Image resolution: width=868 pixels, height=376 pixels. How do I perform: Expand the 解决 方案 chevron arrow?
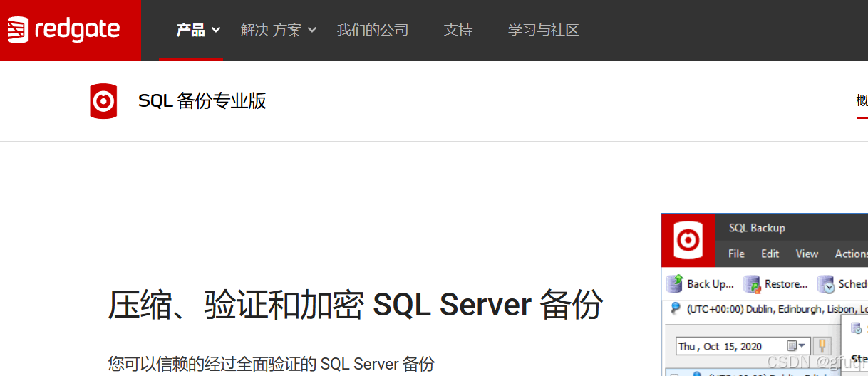[311, 30]
